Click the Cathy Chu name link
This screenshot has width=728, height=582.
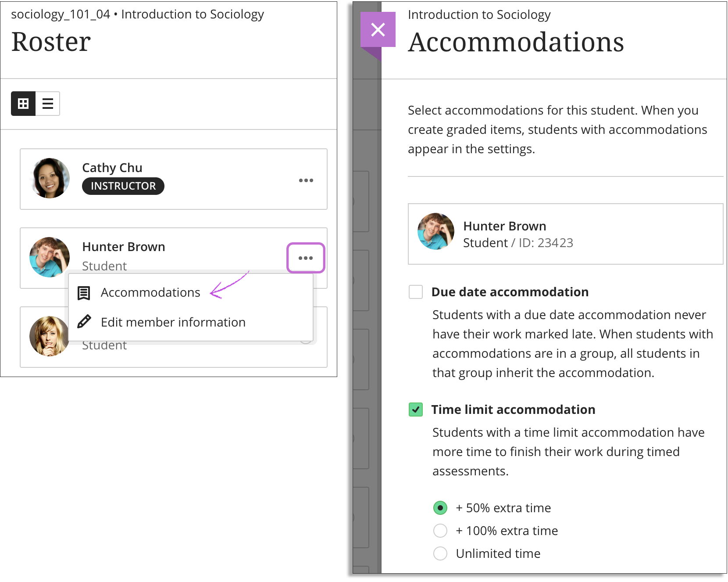(x=112, y=168)
